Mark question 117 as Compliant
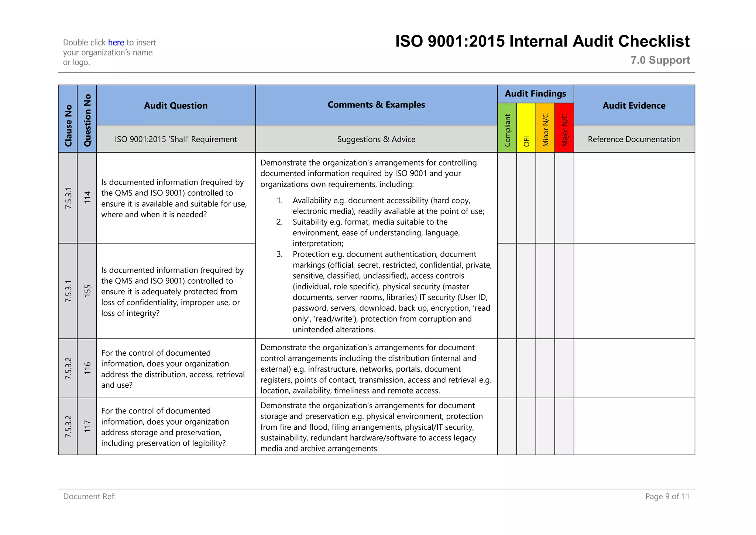The width and height of the screenshot is (756, 535). point(507,426)
